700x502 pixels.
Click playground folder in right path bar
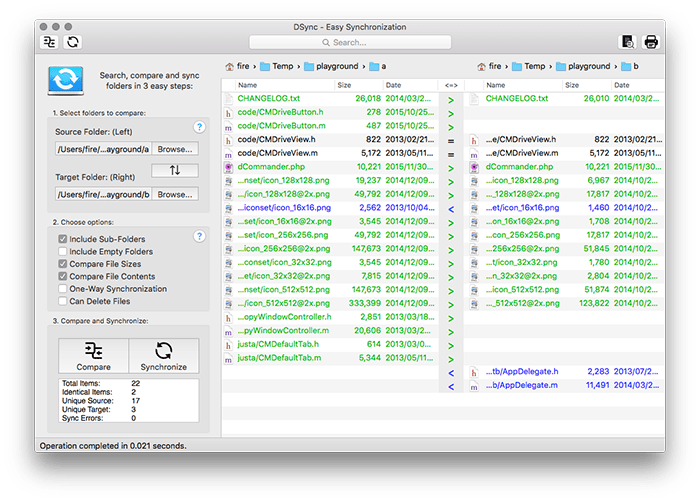click(x=583, y=67)
